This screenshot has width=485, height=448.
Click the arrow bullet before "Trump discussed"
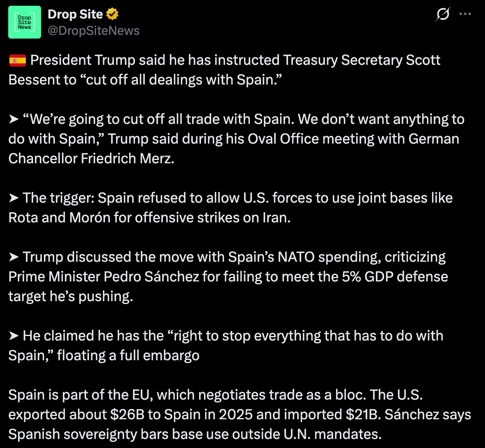click(x=14, y=257)
